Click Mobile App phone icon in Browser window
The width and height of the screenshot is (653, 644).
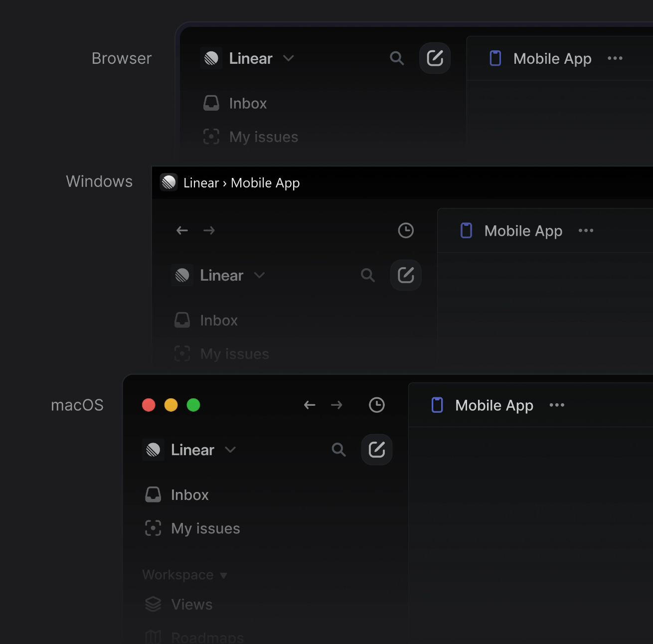[x=495, y=58]
